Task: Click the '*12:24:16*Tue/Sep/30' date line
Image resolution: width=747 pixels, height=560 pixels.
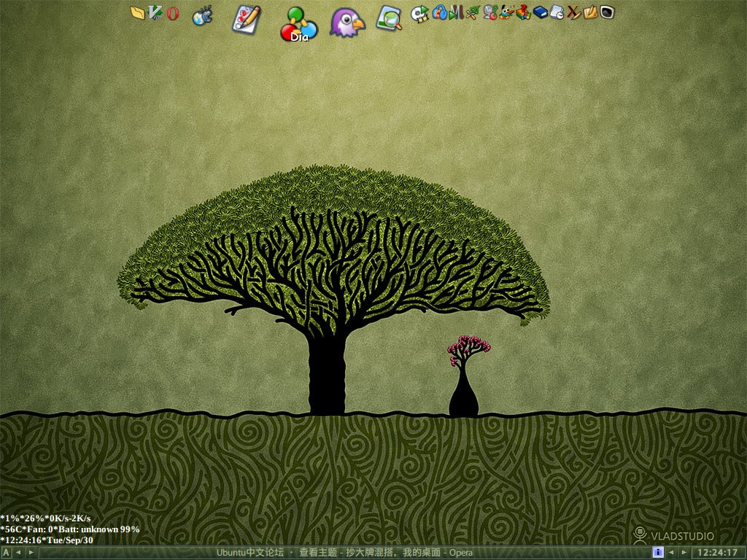Action: coord(47,540)
